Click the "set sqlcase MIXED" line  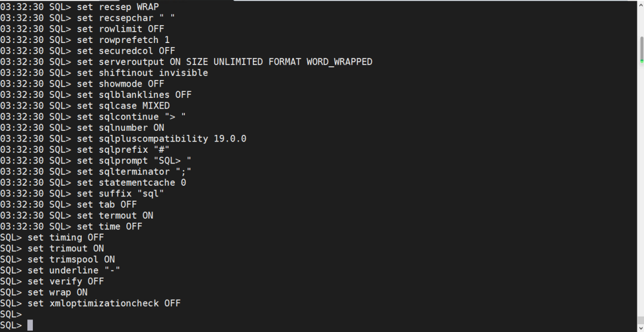[123, 106]
